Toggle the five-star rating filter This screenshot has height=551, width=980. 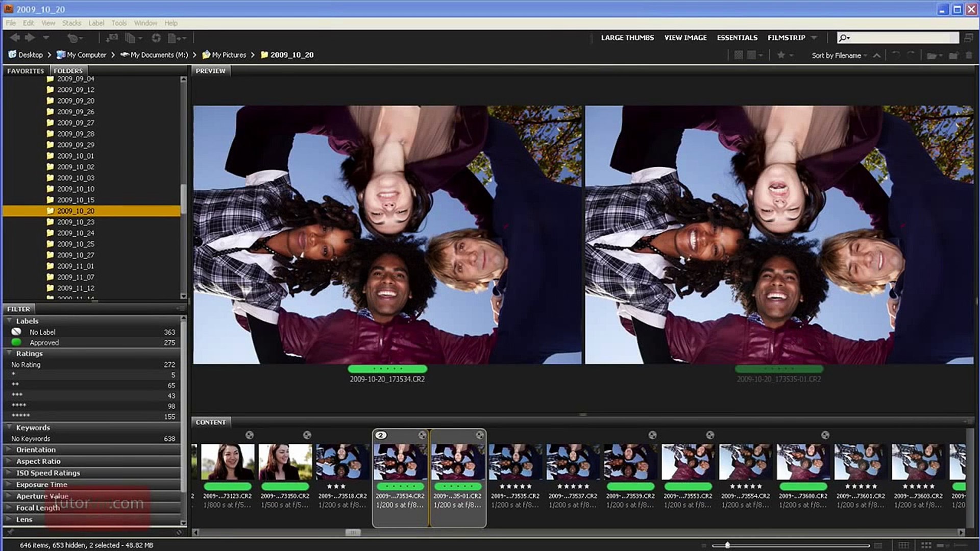point(21,416)
